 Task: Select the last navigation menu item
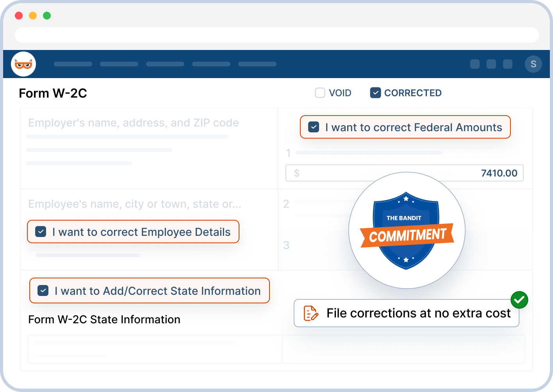[x=257, y=64]
